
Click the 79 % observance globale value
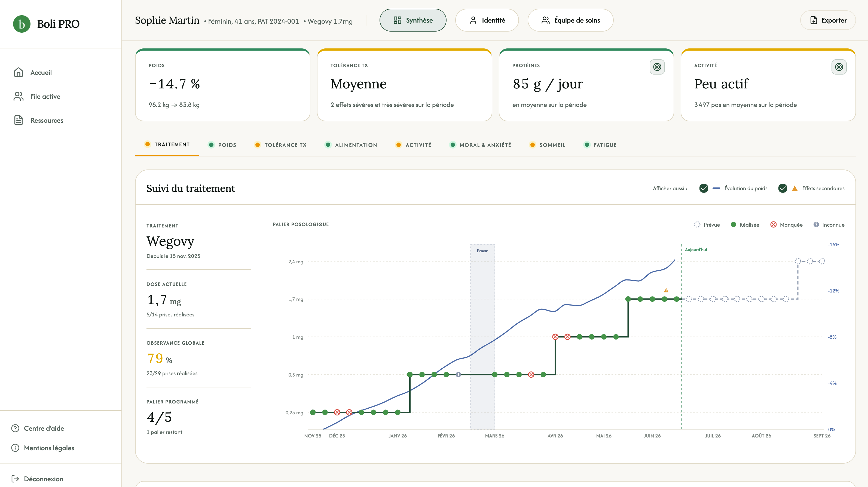160,358
